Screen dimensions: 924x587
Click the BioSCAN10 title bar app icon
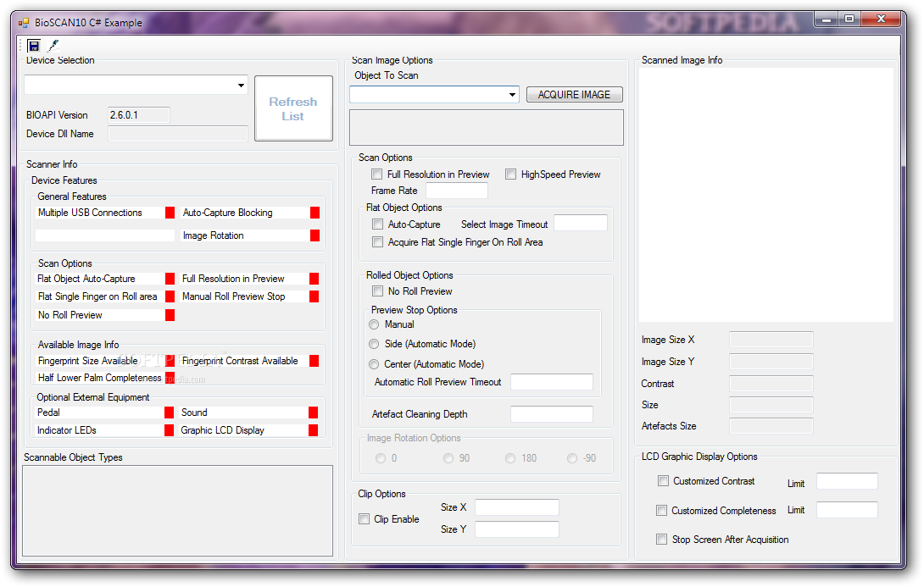point(24,23)
